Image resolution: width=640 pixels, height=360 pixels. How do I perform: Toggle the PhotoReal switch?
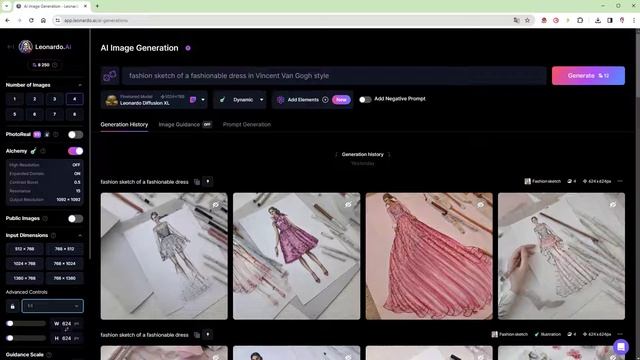point(76,134)
